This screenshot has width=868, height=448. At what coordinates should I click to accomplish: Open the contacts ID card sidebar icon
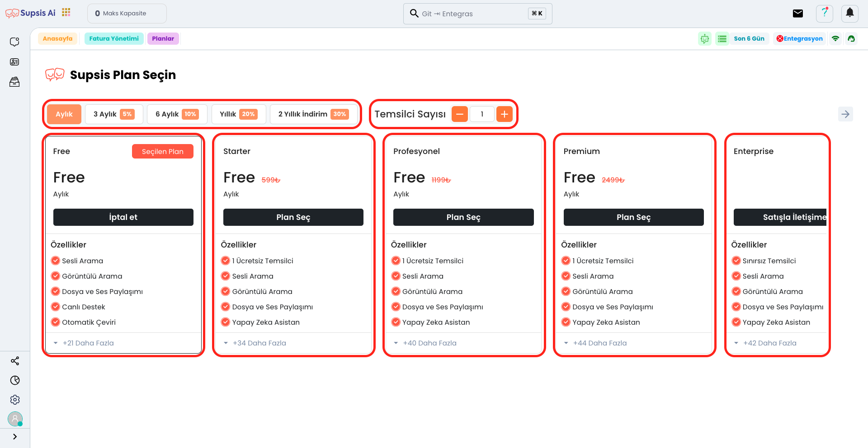[x=14, y=62]
